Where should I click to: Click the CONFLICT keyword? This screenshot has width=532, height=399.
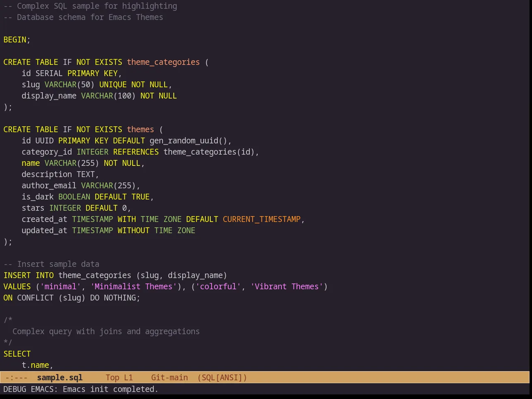pyautogui.click(x=35, y=298)
